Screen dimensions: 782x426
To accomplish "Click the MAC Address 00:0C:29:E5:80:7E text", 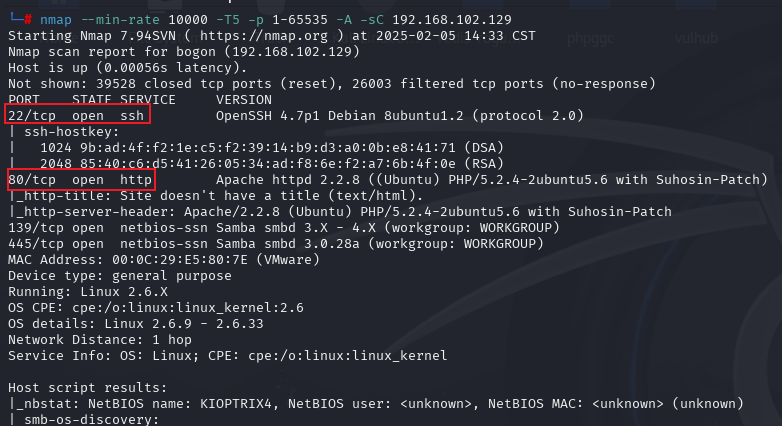I will [164, 260].
